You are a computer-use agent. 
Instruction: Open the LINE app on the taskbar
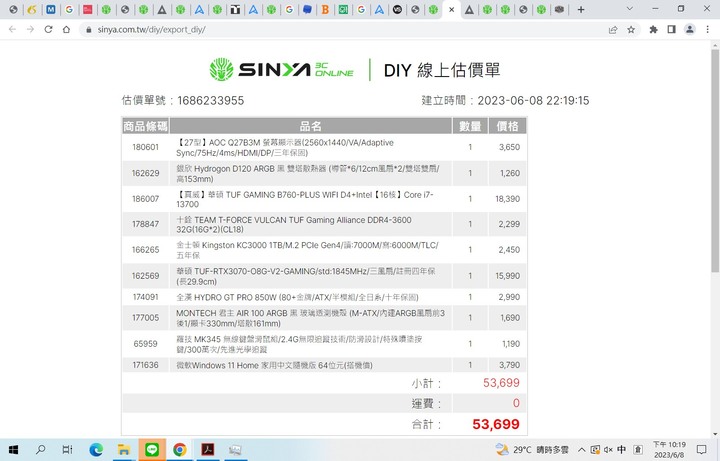(152, 450)
